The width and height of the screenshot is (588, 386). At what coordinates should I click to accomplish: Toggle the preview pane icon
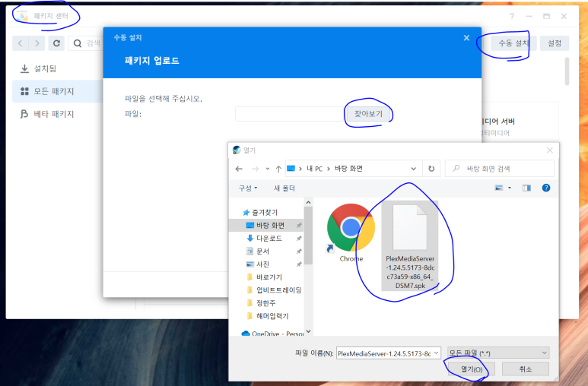(526, 188)
